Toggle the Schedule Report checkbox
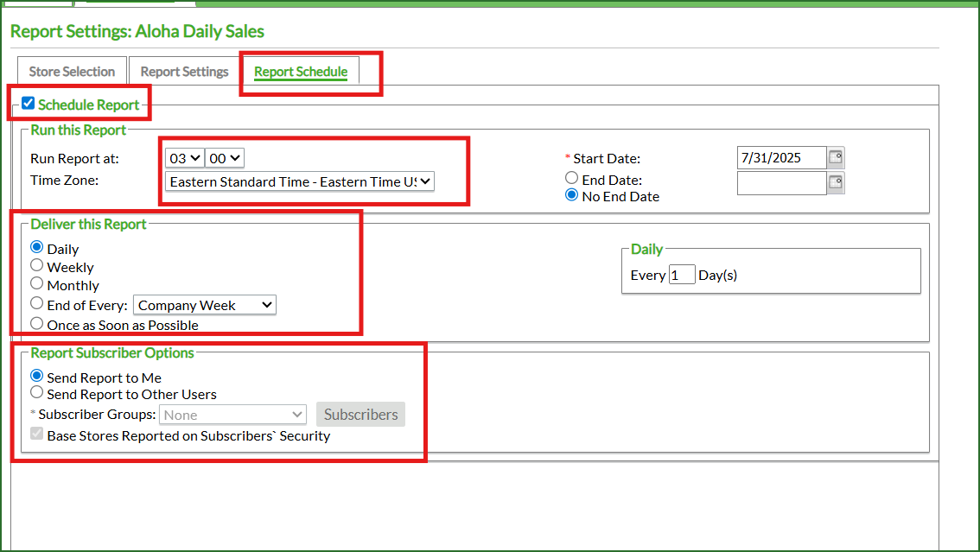Viewport: 980px width, 552px height. (29, 103)
